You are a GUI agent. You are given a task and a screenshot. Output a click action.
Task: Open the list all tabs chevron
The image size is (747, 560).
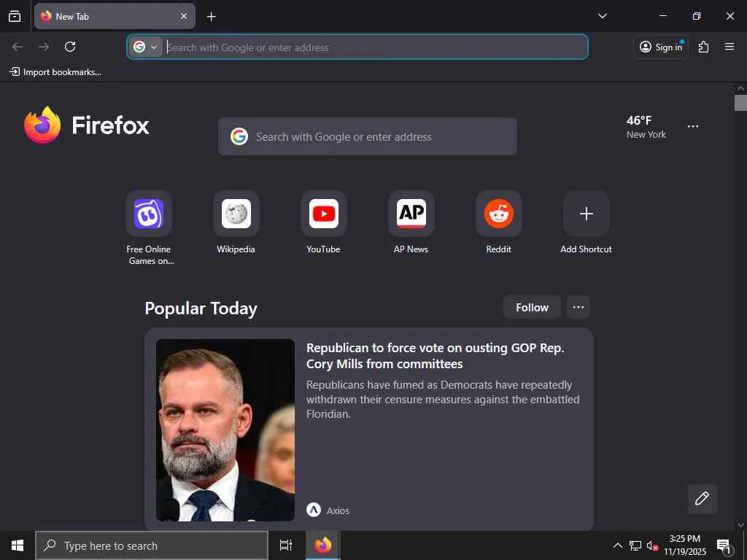[602, 16]
